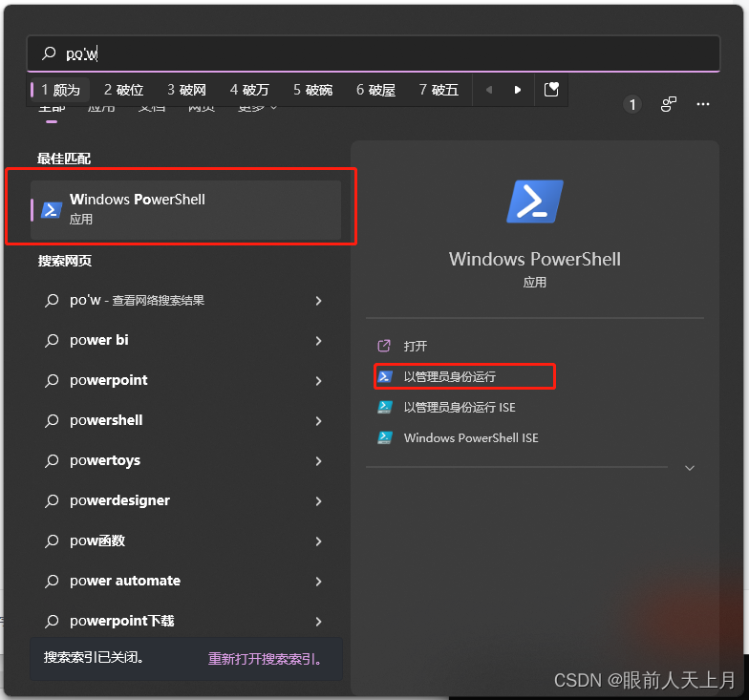Open the IME emoji and sticker panel icon
The image size is (749, 700).
point(551,90)
